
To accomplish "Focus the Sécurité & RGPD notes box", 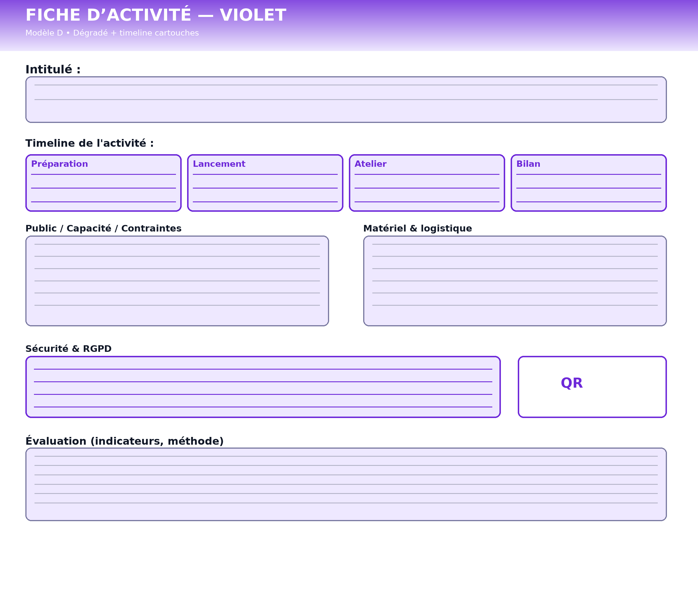I will (263, 387).
